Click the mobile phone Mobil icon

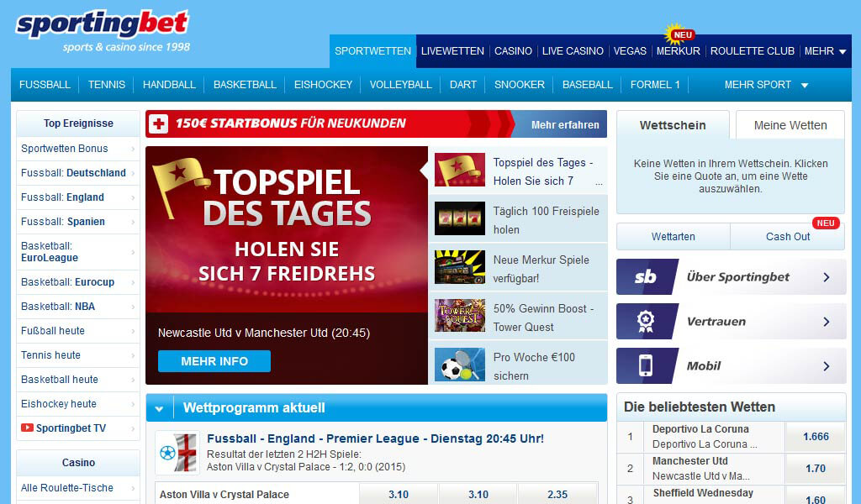(x=646, y=365)
